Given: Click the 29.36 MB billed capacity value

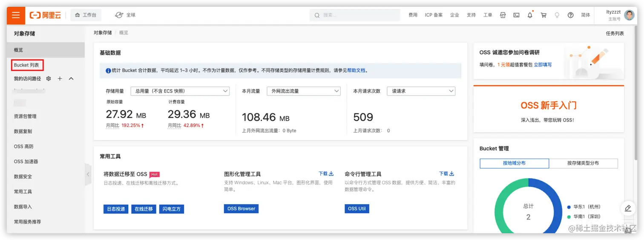Looking at the screenshot, I should coord(189,114).
